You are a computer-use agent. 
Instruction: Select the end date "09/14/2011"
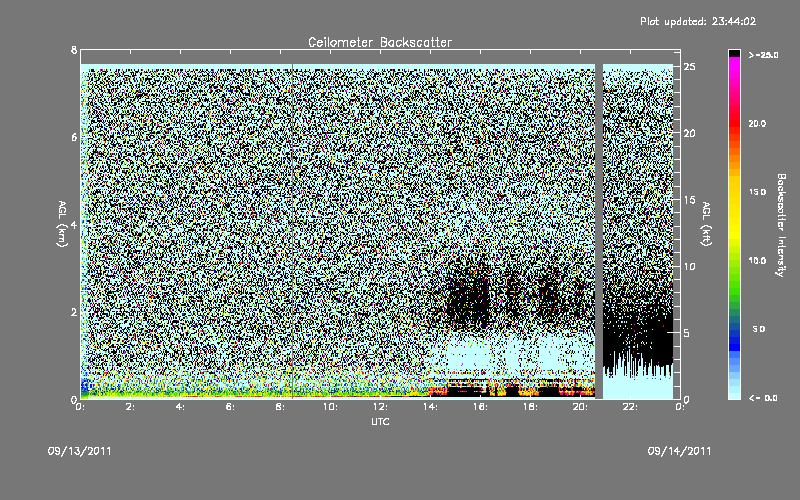click(679, 451)
